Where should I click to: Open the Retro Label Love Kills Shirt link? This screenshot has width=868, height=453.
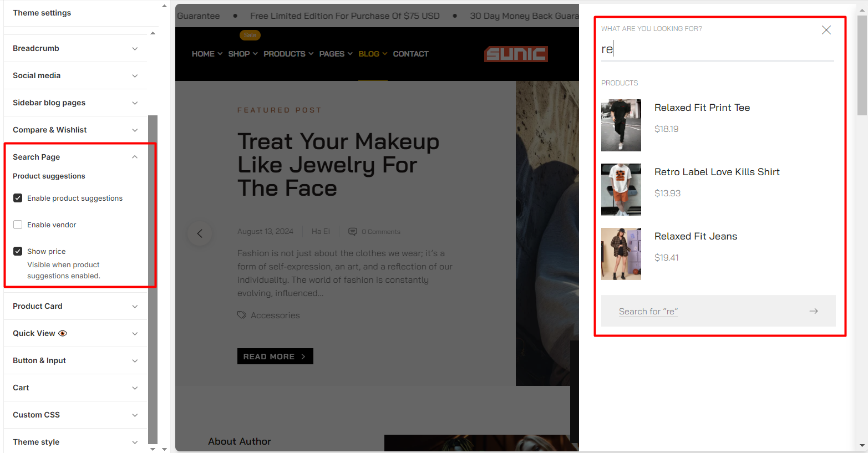tap(717, 172)
